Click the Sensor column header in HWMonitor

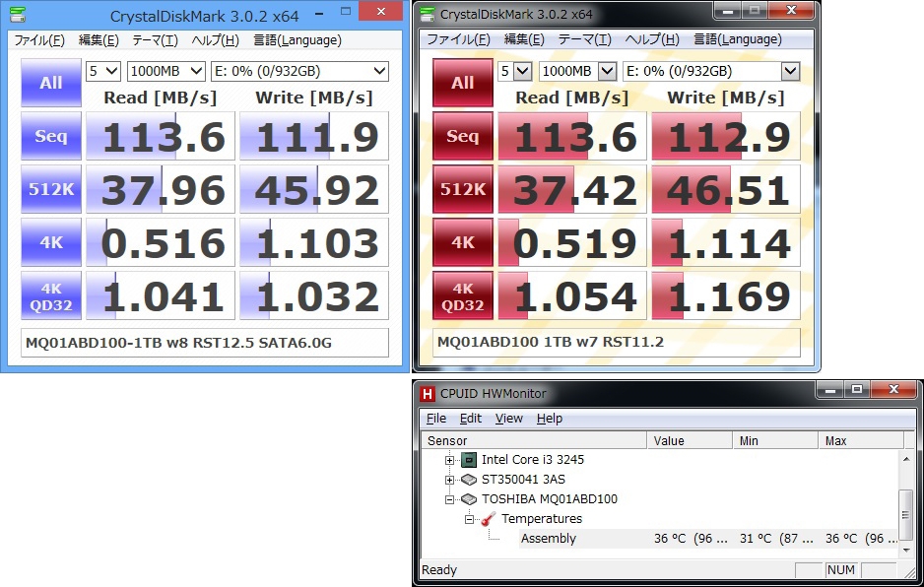pos(535,441)
